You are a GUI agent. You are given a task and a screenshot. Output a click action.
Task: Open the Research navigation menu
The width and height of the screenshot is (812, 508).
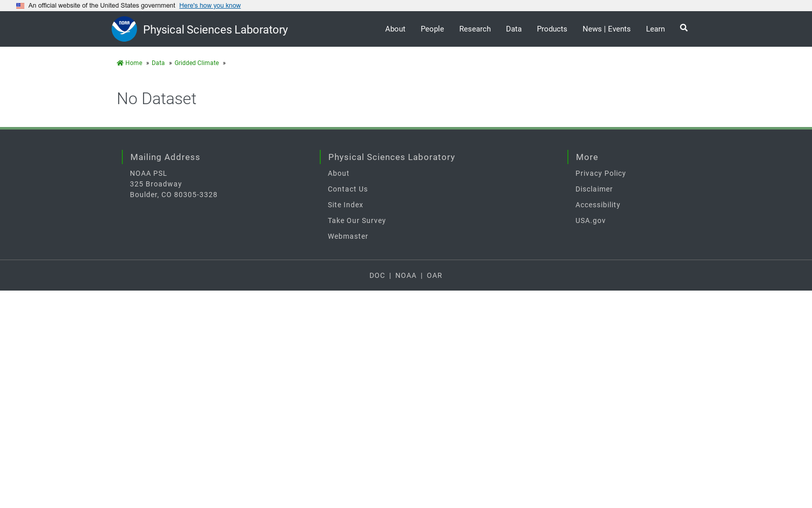[475, 29]
